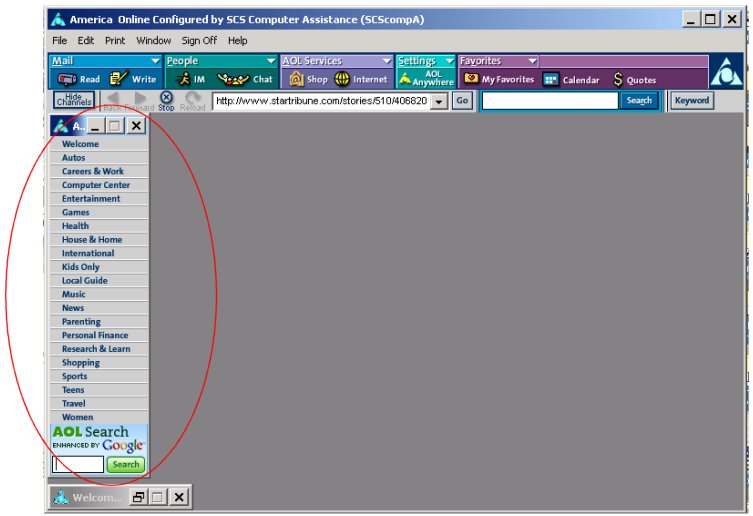Toggle the Hide Channels button
753x516 pixels.
click(73, 100)
